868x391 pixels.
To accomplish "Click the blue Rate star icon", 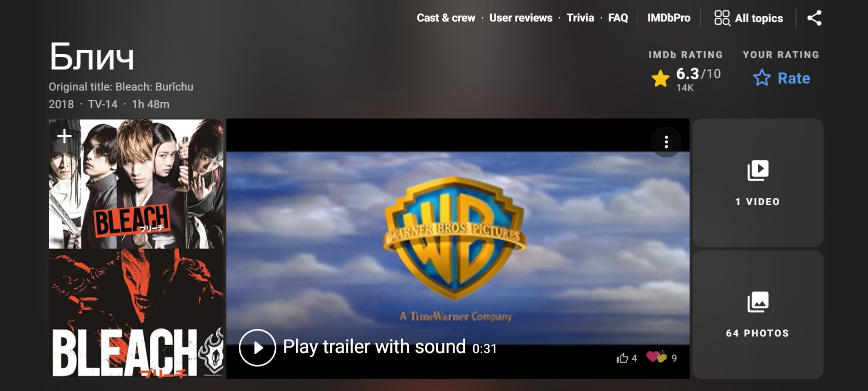I will 762,78.
